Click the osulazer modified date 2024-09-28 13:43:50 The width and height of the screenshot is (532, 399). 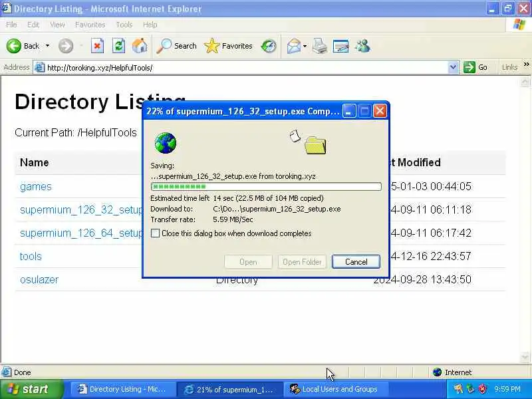point(423,279)
